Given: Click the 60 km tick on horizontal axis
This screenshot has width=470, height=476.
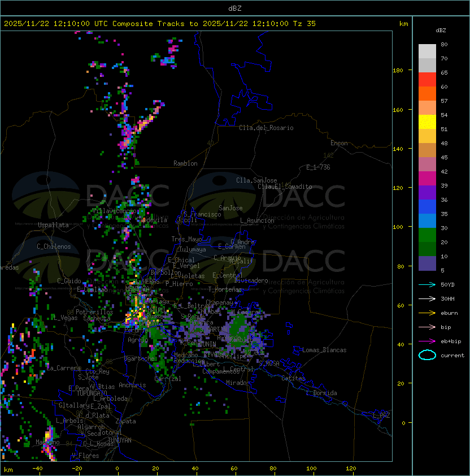Looking at the screenshot, I should tap(234, 469).
